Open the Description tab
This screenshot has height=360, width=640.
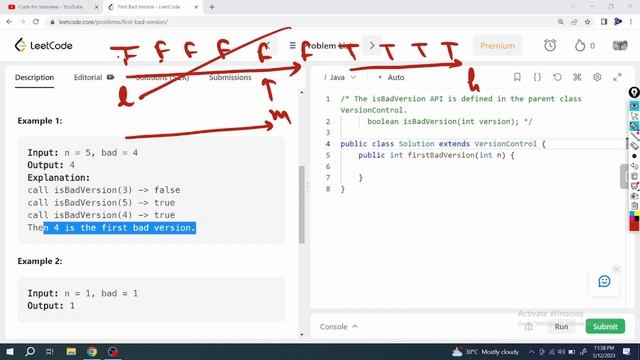pos(34,77)
